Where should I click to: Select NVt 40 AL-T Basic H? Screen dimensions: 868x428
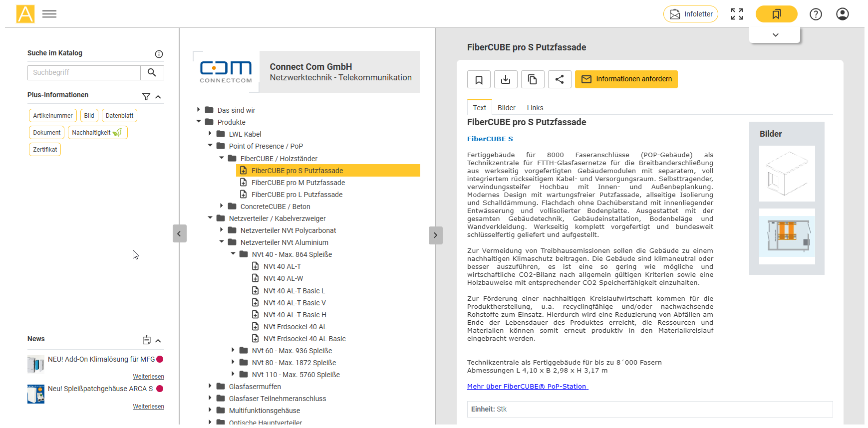294,315
